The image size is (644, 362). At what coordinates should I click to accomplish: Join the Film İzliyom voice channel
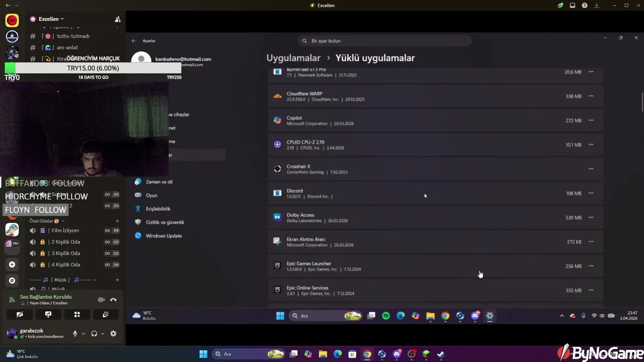[x=74, y=231]
